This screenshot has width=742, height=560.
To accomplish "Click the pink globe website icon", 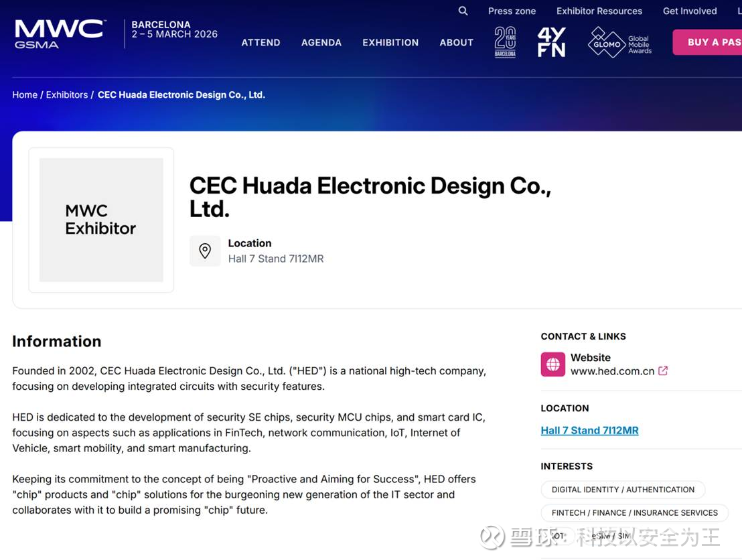I will (553, 364).
